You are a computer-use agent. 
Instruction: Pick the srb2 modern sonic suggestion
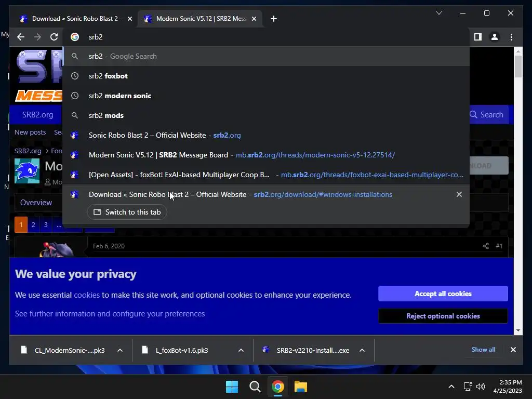[x=266, y=96]
